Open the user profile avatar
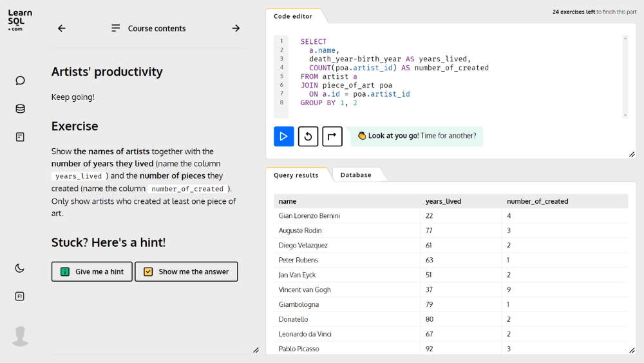644x363 pixels. [20, 337]
